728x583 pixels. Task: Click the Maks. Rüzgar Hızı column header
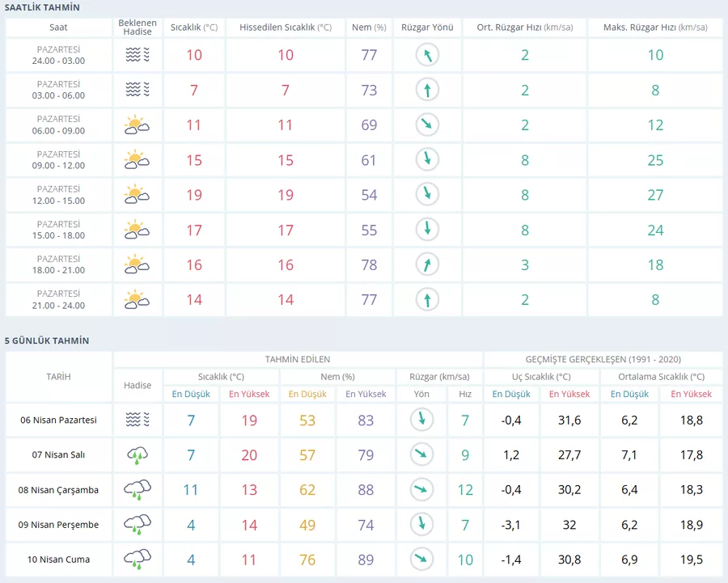point(655,27)
